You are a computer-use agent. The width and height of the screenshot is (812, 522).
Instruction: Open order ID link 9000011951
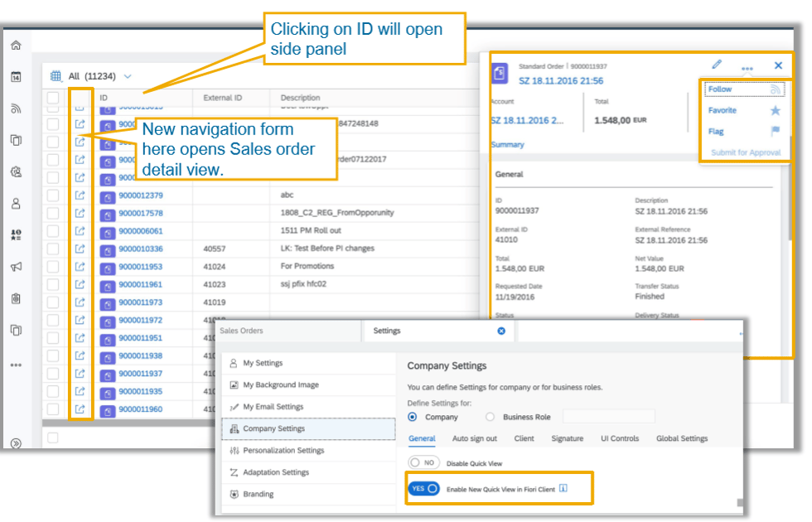tap(140, 338)
